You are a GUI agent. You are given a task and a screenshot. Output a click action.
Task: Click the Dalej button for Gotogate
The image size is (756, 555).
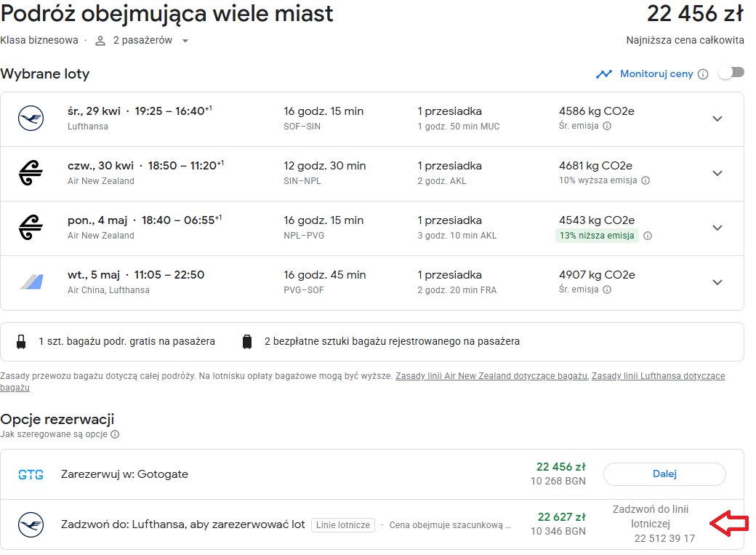[x=664, y=474]
